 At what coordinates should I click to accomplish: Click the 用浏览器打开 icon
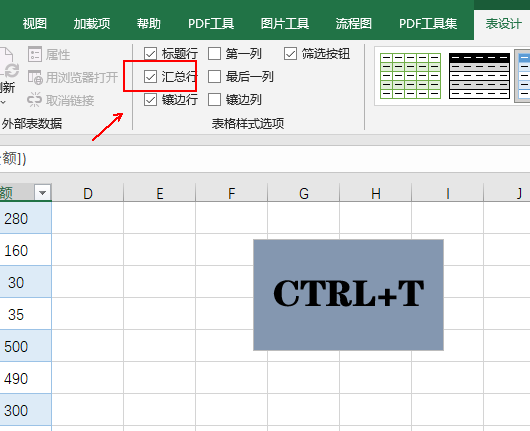[35, 77]
